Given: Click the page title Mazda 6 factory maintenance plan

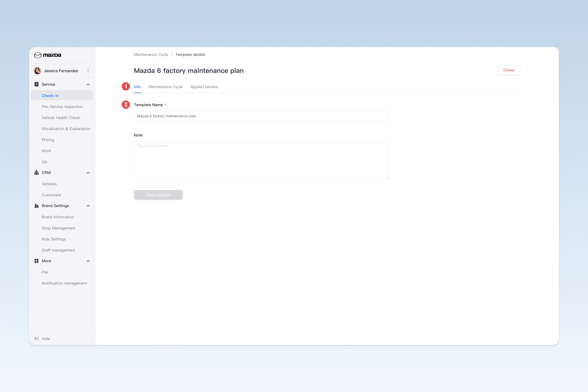Looking at the screenshot, I should click(189, 71).
